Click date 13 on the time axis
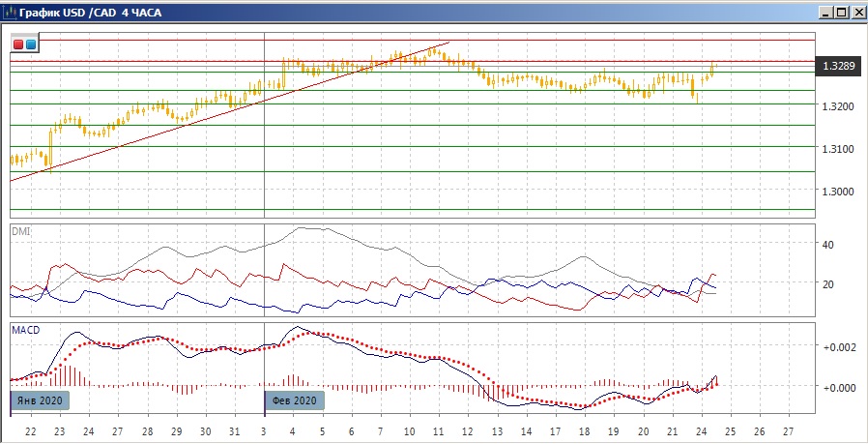Screen dimensions: 868x444 tap(496, 430)
